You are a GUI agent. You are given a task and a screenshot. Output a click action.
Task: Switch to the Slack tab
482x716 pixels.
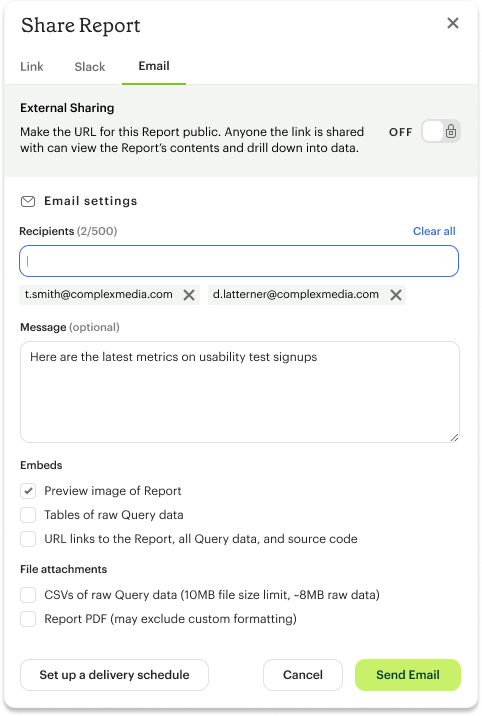(90, 67)
